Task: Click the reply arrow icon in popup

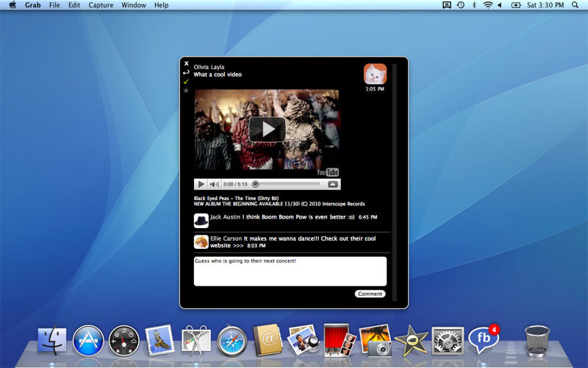Action: pos(186,72)
